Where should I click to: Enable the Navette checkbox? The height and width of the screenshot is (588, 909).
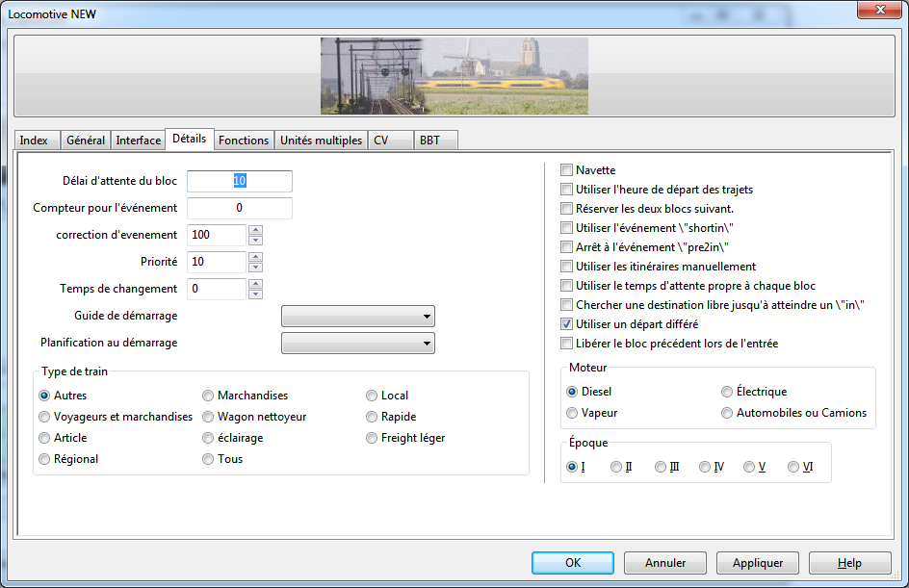[567, 170]
